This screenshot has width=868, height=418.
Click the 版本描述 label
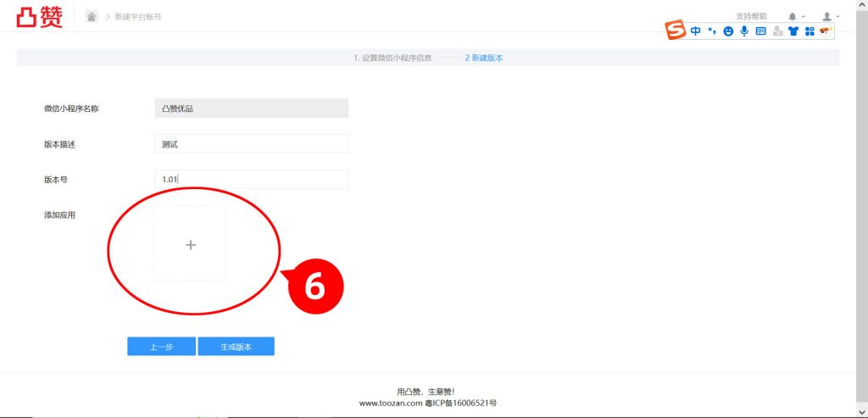[60, 144]
